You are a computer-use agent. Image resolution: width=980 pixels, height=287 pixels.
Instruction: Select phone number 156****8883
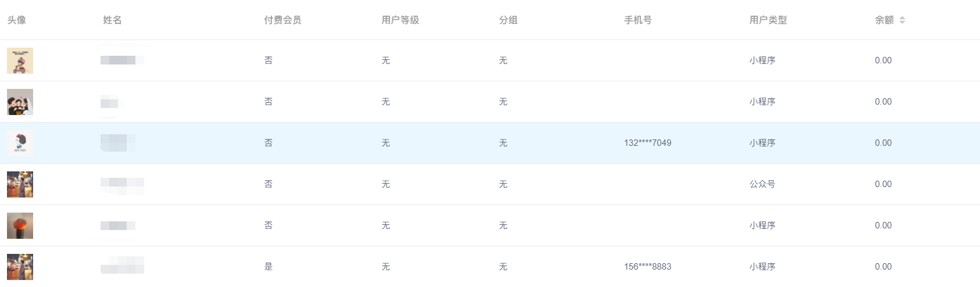pos(648,267)
